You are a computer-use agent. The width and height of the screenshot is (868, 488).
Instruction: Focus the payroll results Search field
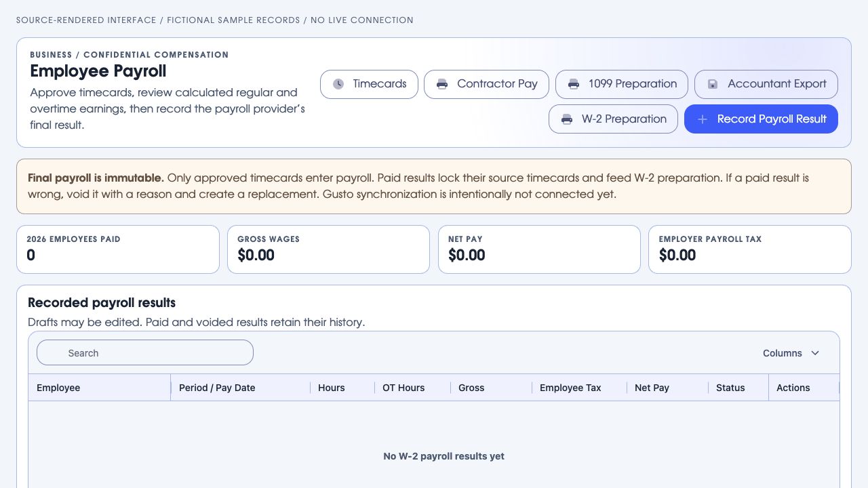[x=145, y=352]
